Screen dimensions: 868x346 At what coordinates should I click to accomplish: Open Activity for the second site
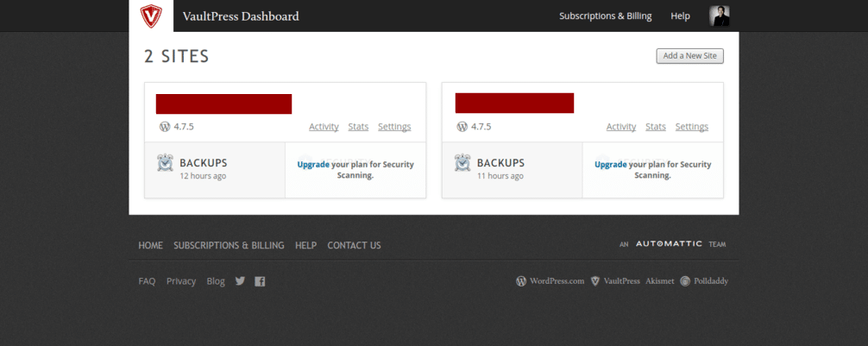pyautogui.click(x=621, y=127)
